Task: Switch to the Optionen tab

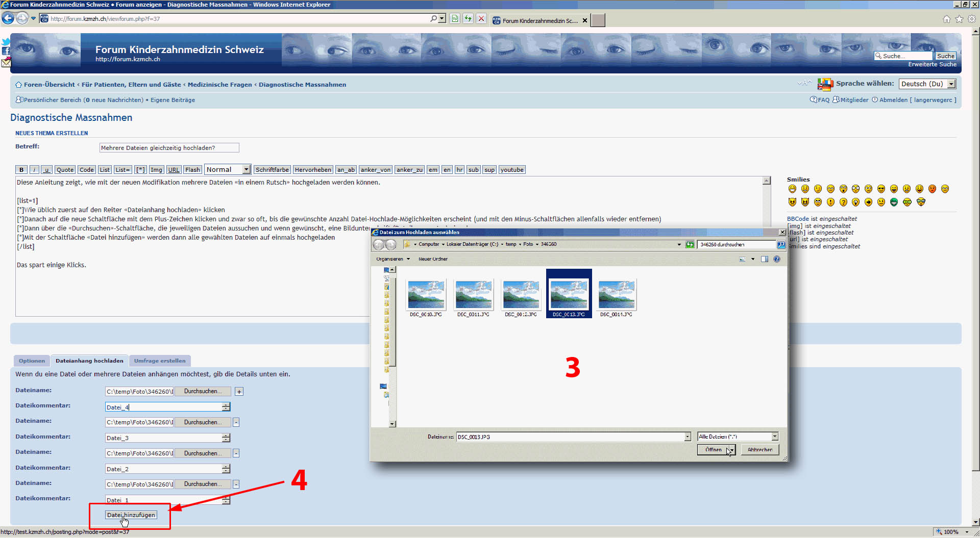Action: click(32, 361)
